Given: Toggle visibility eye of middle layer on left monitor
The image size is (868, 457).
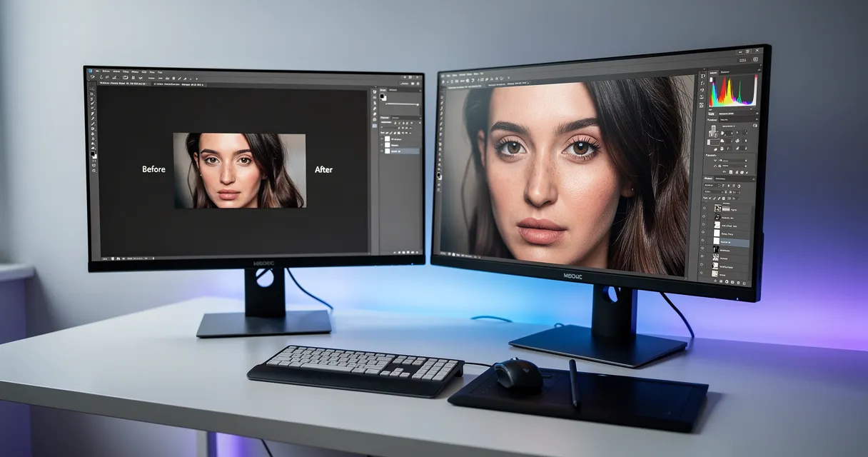Looking at the screenshot, I should (382, 145).
